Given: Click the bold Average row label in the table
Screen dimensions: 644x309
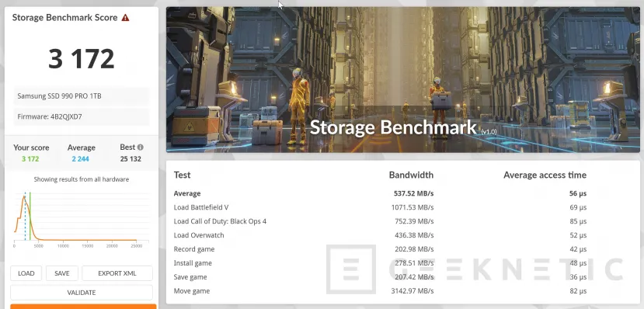Looking at the screenshot, I should click(x=187, y=193).
